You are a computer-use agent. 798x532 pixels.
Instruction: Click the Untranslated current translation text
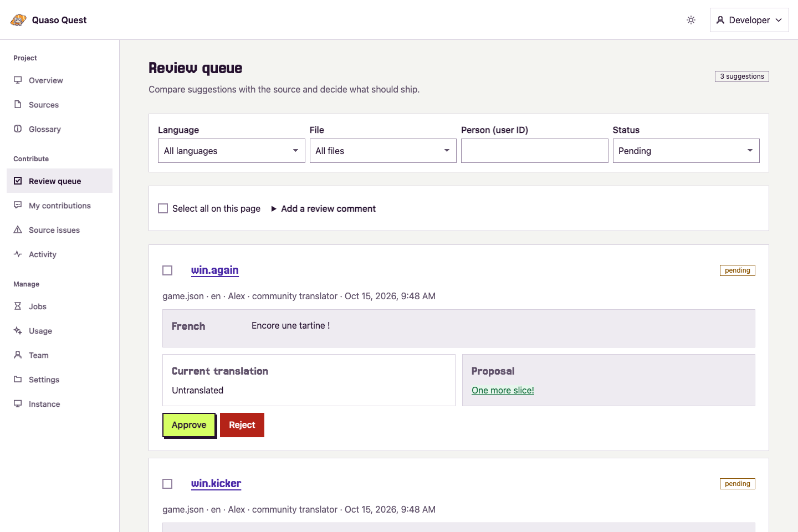point(198,390)
